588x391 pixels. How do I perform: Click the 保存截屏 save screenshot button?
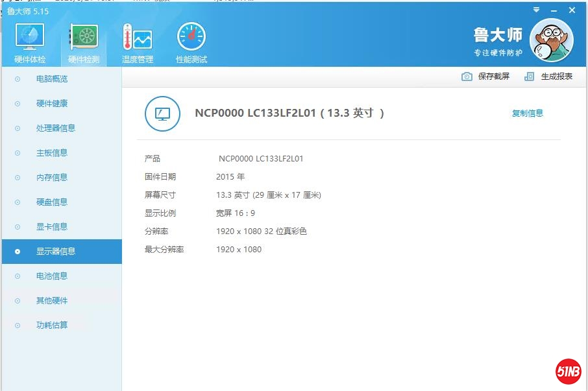point(485,77)
